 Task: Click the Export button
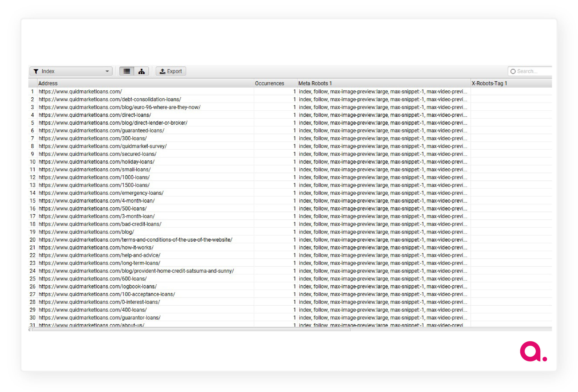pos(171,71)
